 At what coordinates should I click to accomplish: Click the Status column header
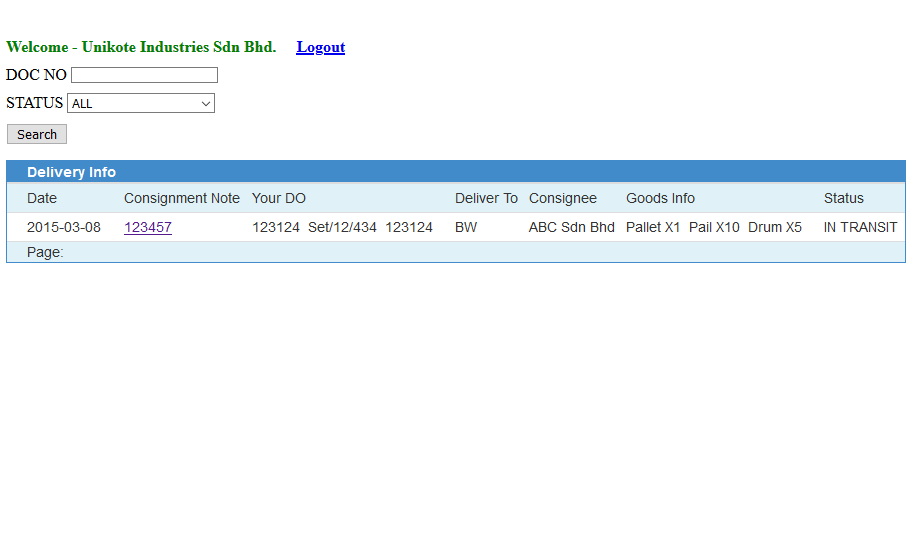pyautogui.click(x=843, y=198)
